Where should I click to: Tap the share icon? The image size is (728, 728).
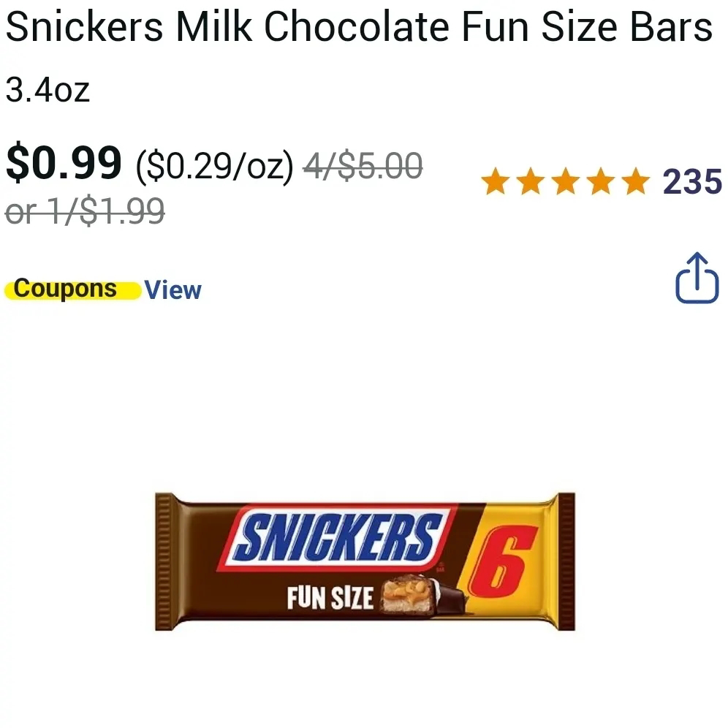[x=697, y=278]
